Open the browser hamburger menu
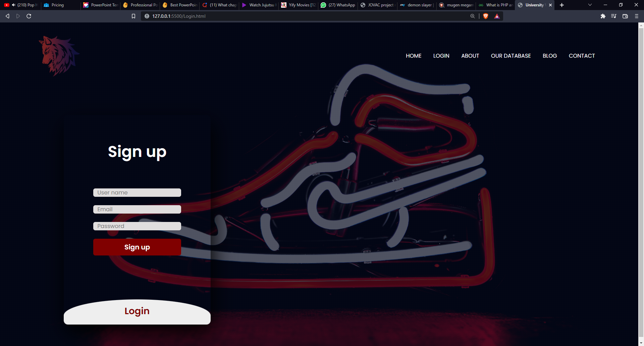The image size is (644, 346). (x=636, y=16)
